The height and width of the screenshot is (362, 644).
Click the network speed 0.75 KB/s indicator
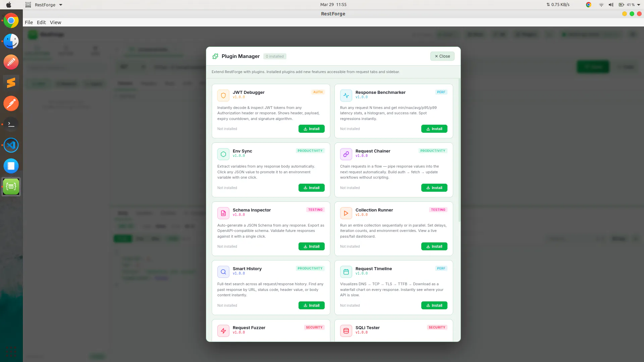[x=558, y=5]
